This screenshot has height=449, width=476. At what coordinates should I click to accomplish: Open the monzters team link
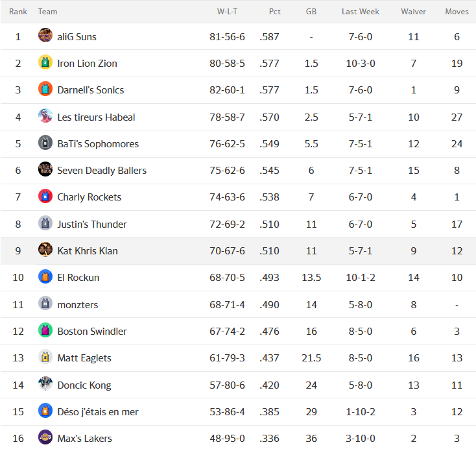[78, 305]
